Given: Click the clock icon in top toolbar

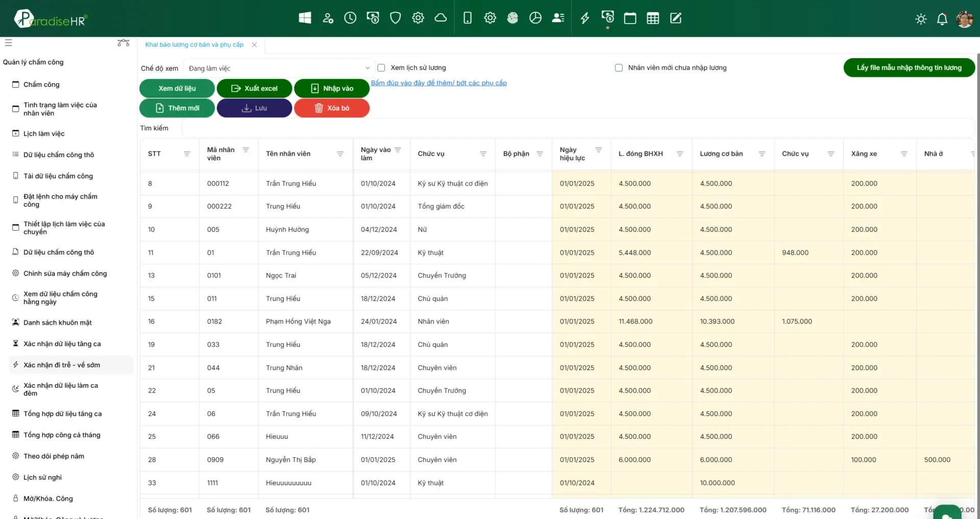Looking at the screenshot, I should [350, 18].
